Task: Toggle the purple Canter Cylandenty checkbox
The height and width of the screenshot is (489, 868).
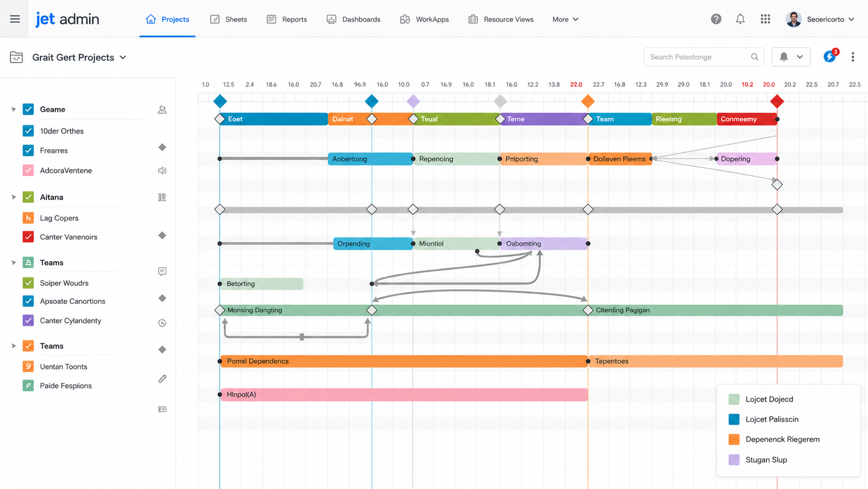Action: click(29, 321)
